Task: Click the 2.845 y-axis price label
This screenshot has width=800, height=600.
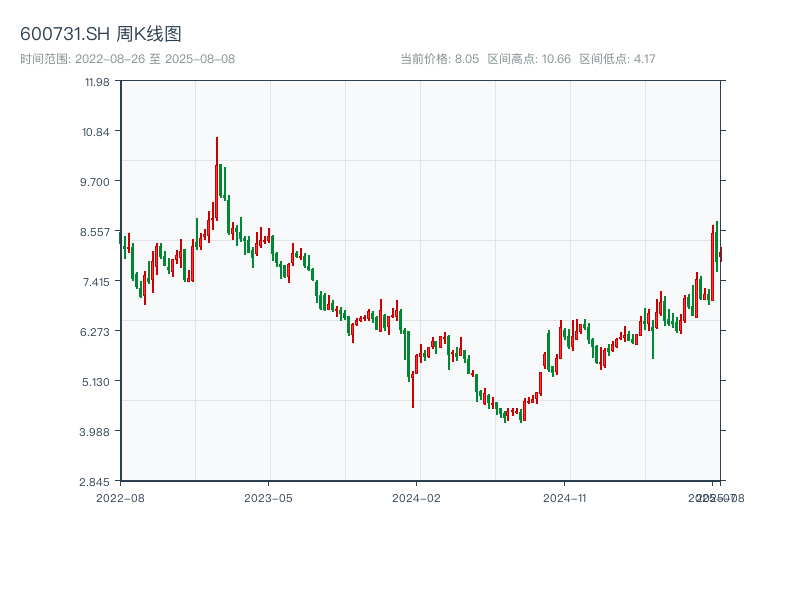Action: click(x=97, y=482)
